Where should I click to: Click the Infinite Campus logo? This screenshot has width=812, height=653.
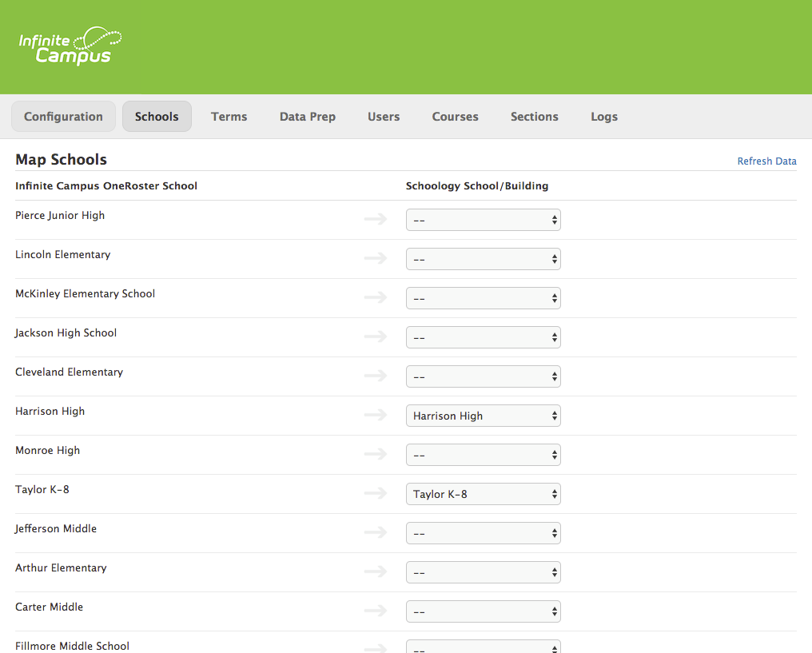(70, 46)
